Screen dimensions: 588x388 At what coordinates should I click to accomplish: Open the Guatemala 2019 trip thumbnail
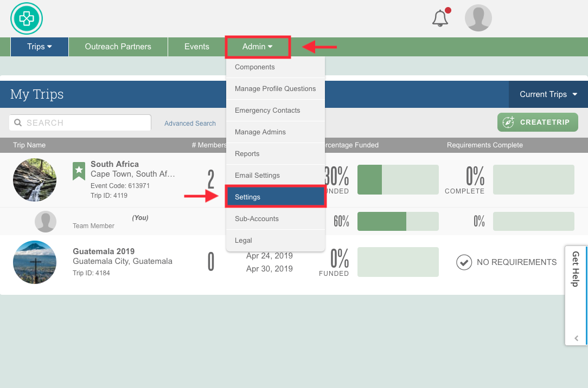[35, 262]
